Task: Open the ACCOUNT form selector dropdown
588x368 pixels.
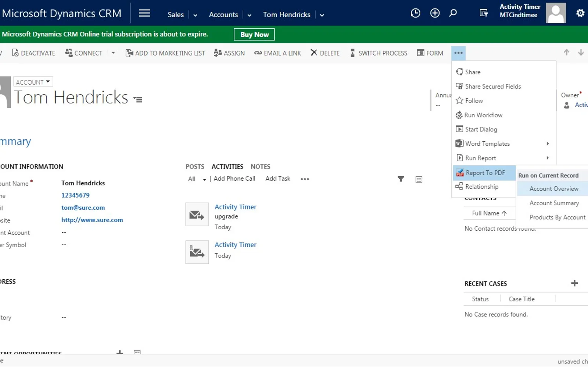Action: [33, 82]
